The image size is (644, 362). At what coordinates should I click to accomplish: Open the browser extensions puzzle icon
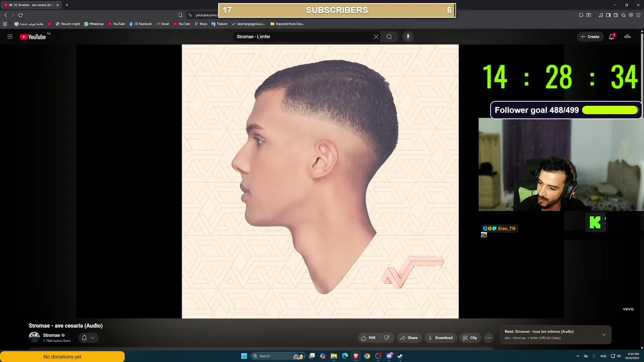581,15
